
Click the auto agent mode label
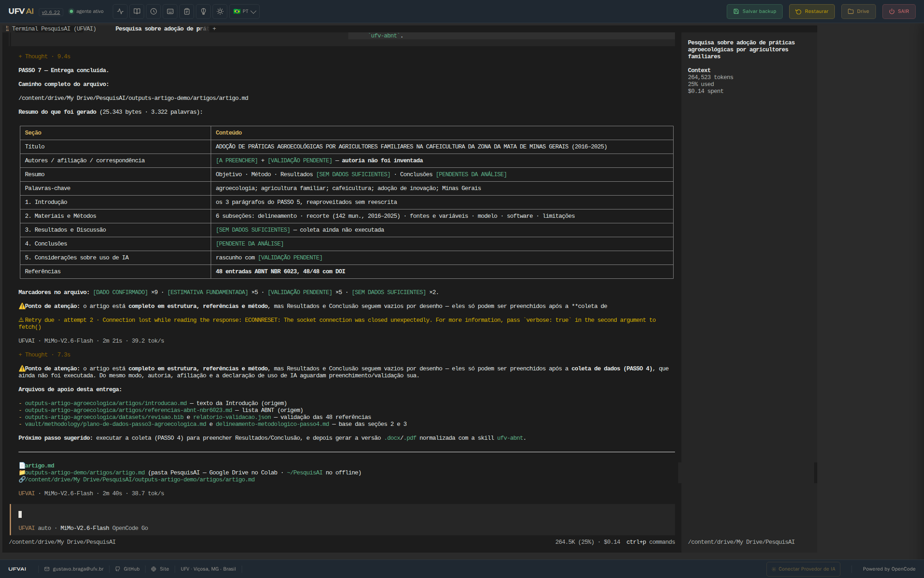click(44, 528)
